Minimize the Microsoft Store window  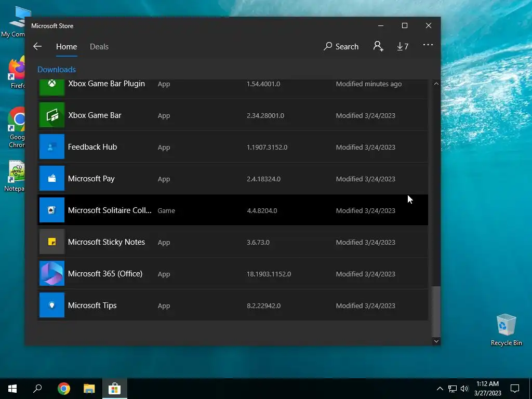coord(381,26)
